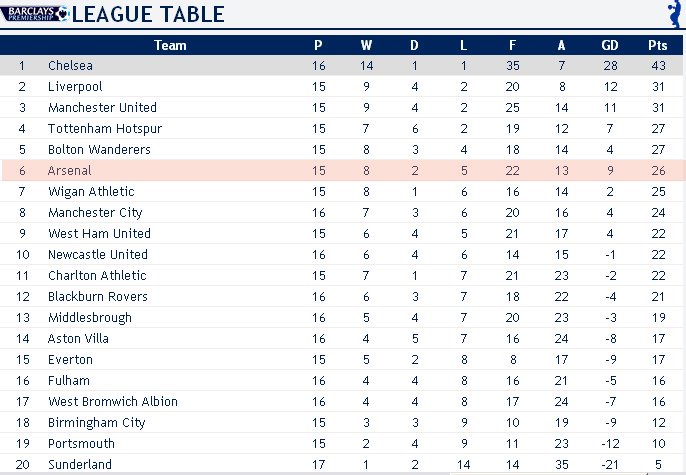Sort by the Pts column header
The width and height of the screenshot is (686, 475).
(x=658, y=45)
